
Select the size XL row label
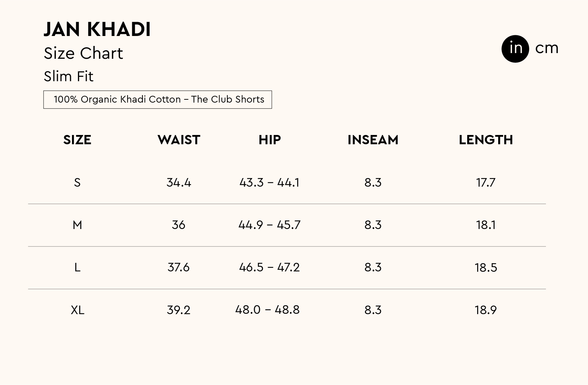[78, 310]
